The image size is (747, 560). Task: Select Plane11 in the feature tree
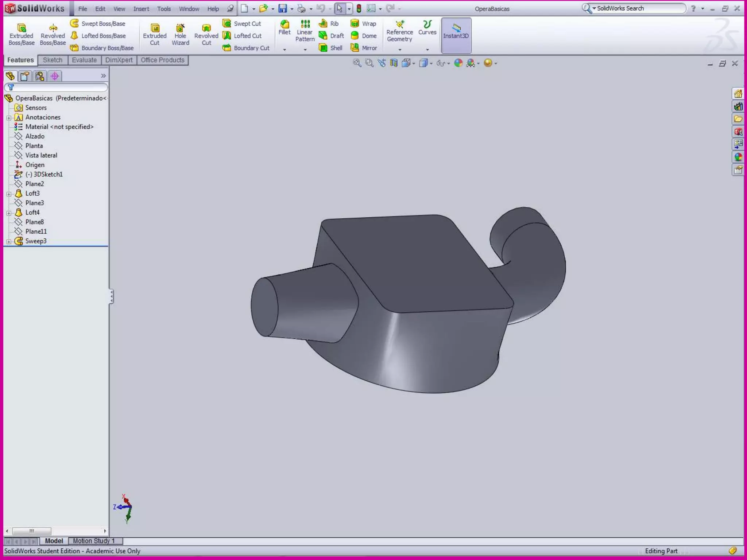36,232
